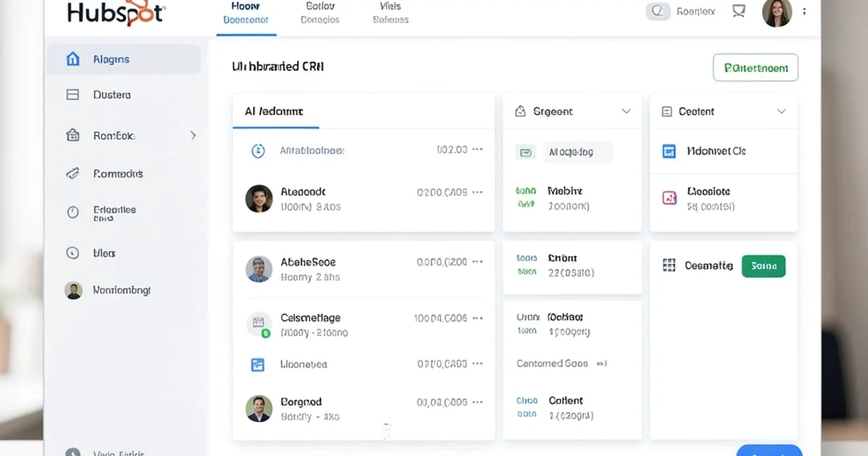Click the HubSpot logo
Image resolution: width=868 pixels, height=456 pixels.
tap(114, 12)
